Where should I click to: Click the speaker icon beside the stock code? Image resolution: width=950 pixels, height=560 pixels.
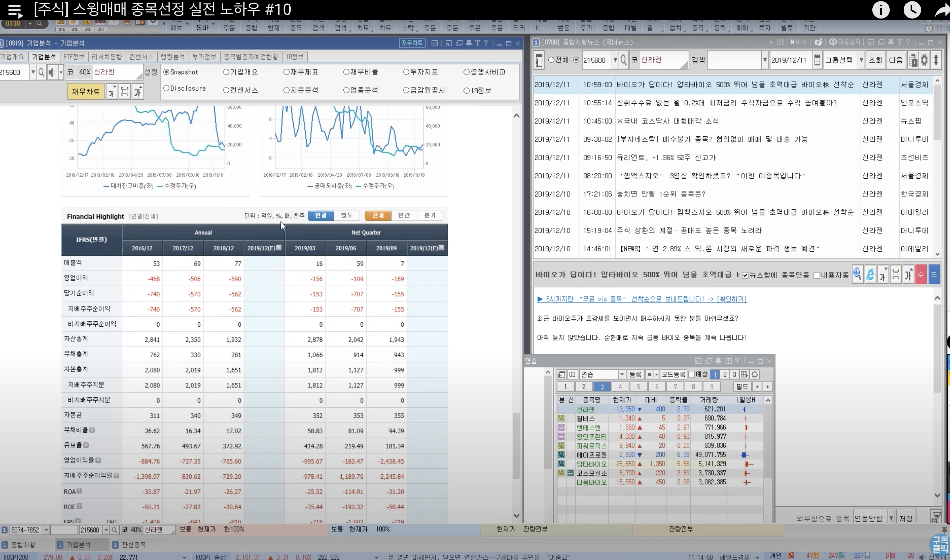52,72
